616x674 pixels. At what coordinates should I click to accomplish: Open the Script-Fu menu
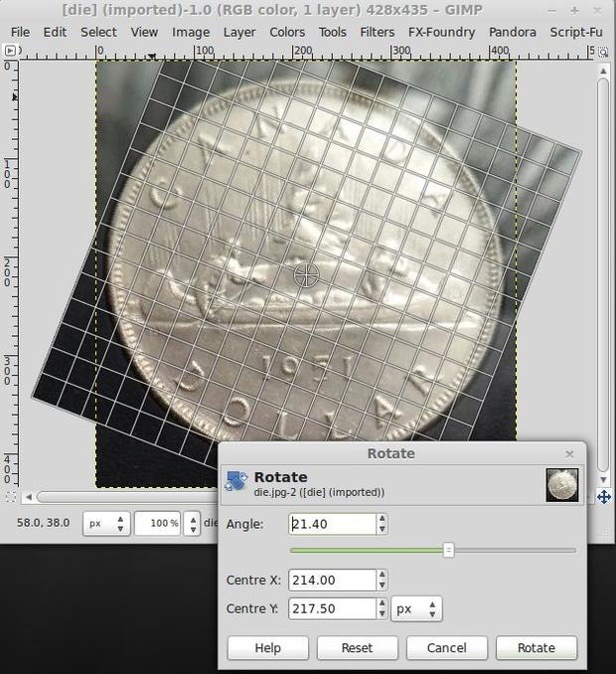tap(576, 32)
